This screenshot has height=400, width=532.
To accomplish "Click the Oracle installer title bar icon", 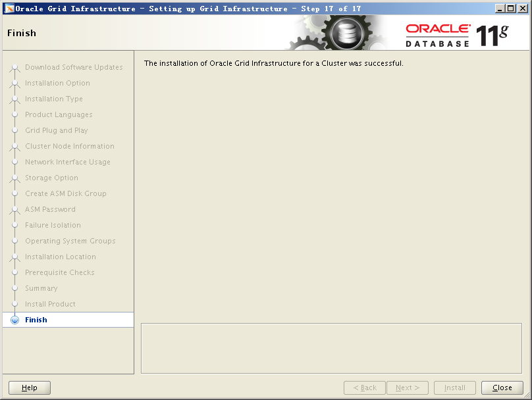I will click(9, 9).
